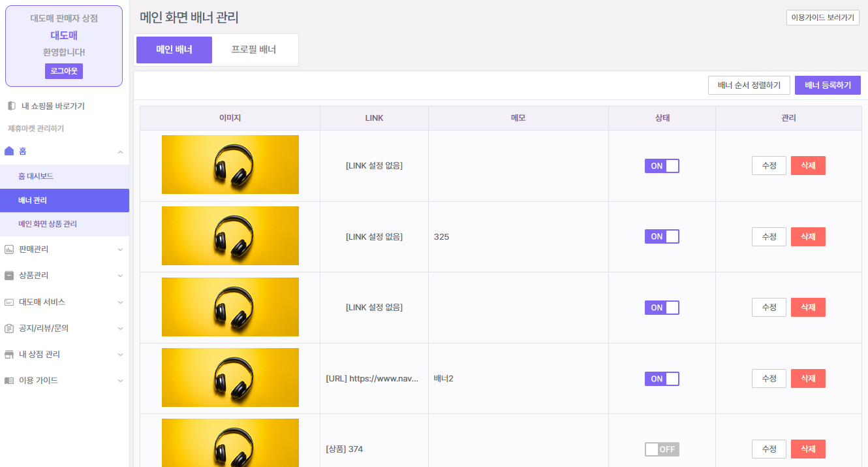The image size is (868, 467).
Task: Click the 로그아웃 button
Action: [64, 71]
